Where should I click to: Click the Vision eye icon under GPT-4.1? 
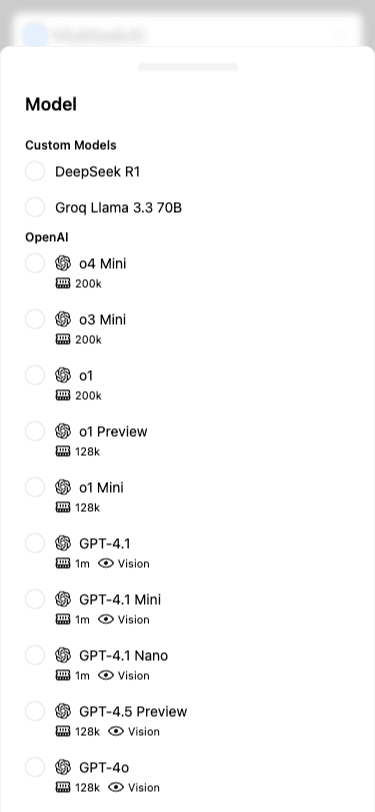(106, 563)
